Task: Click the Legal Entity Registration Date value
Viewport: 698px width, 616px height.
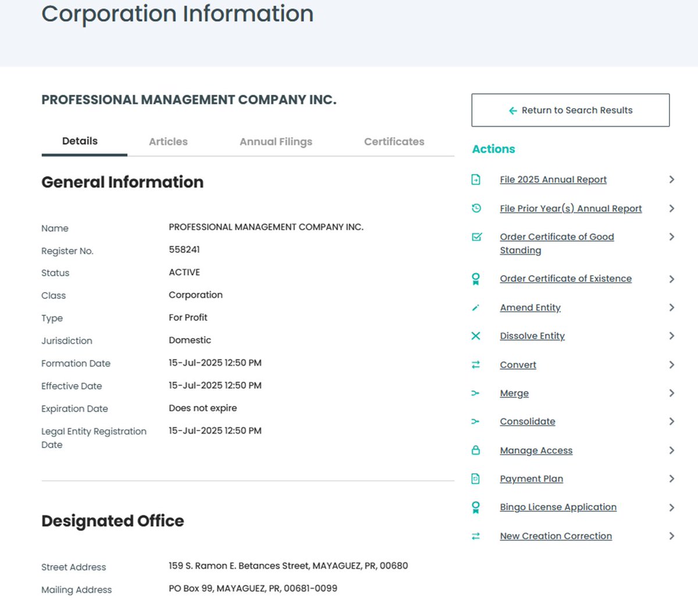Action: (215, 431)
